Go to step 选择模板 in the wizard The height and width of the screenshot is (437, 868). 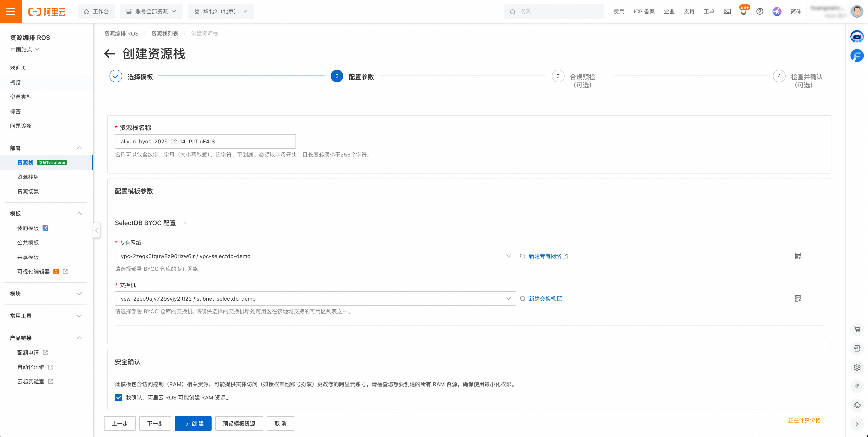[131, 76]
